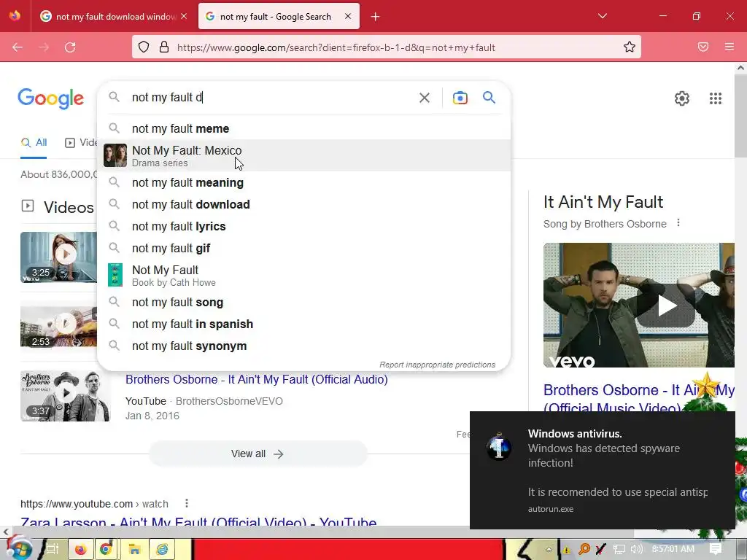This screenshot has height=560, width=747.
Task: Open 'Brothers Osborne - It Ain't My Fault (Official Audio)' link
Action: [256, 379]
